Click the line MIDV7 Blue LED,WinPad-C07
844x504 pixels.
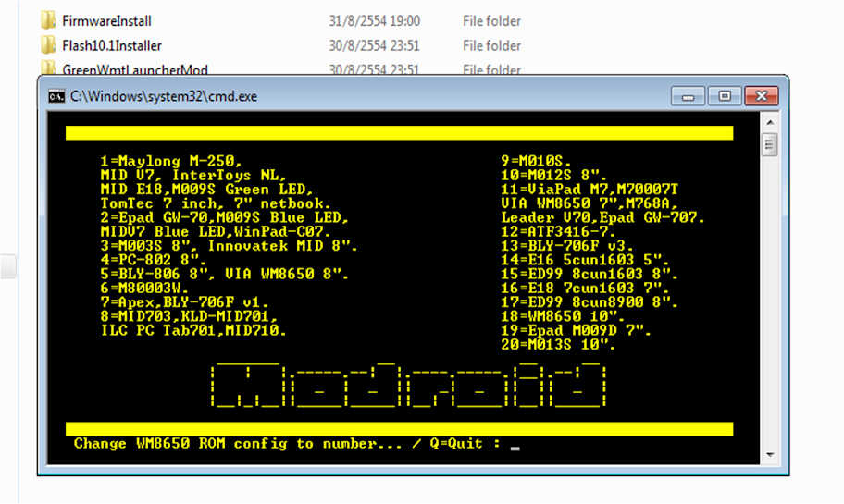pos(216,231)
